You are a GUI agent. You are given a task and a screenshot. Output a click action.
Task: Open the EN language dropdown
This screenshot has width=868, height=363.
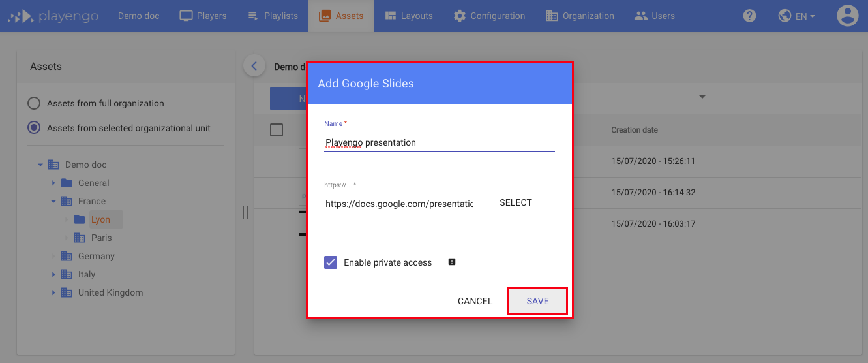tap(805, 16)
